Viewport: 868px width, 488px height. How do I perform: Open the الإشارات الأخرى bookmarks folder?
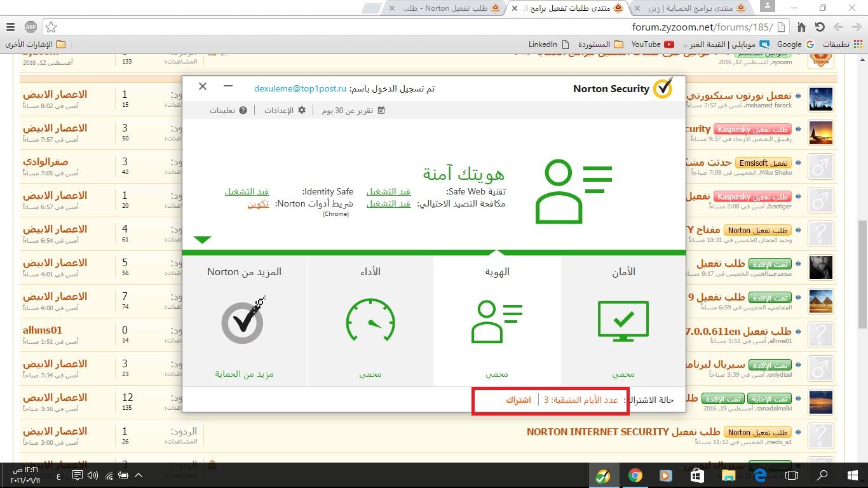(x=36, y=44)
